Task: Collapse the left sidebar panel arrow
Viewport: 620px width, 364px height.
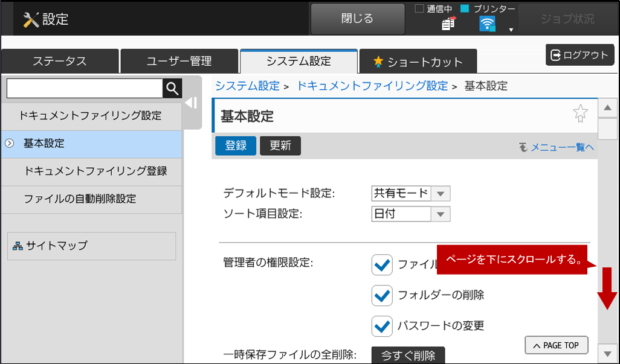Action: (191, 103)
